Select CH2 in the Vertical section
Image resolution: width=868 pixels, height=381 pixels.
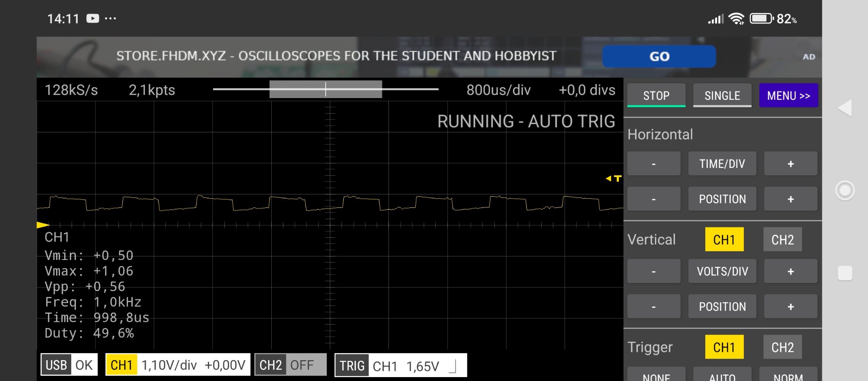(x=782, y=240)
